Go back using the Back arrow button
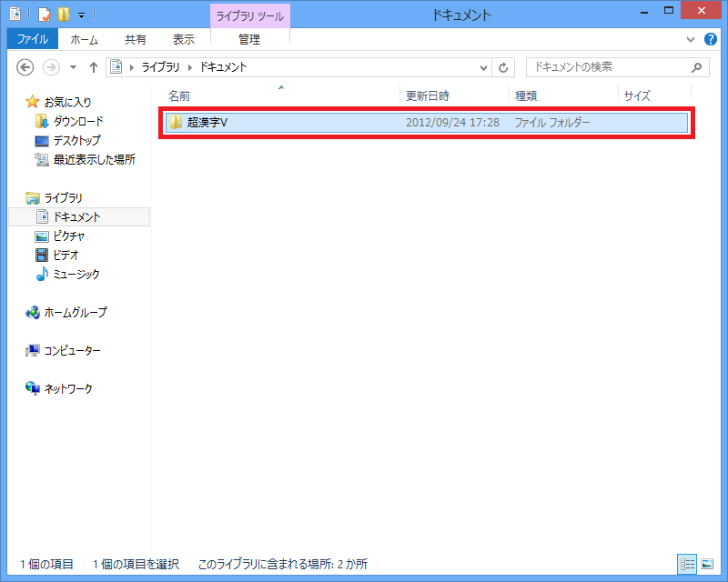 click(26, 67)
